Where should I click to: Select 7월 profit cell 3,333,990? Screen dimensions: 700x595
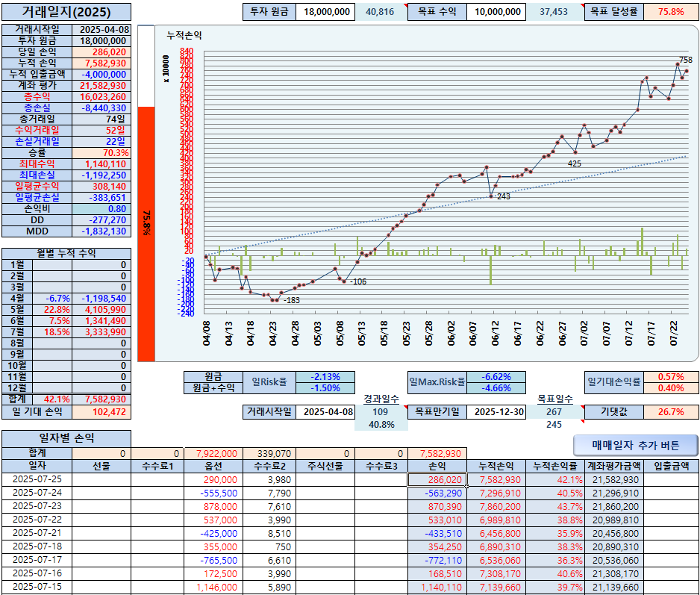point(101,332)
